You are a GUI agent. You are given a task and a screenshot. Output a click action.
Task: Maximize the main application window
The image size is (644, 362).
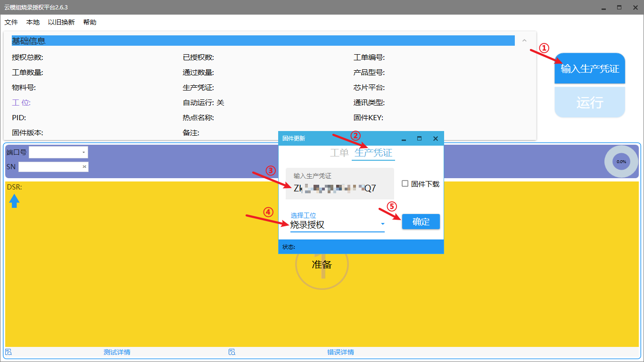pos(619,7)
